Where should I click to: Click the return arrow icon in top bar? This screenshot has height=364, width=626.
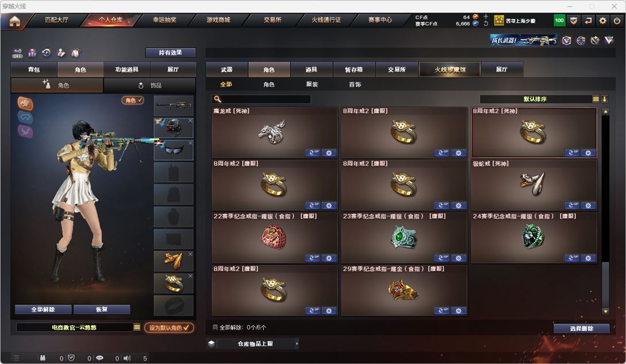588,20
